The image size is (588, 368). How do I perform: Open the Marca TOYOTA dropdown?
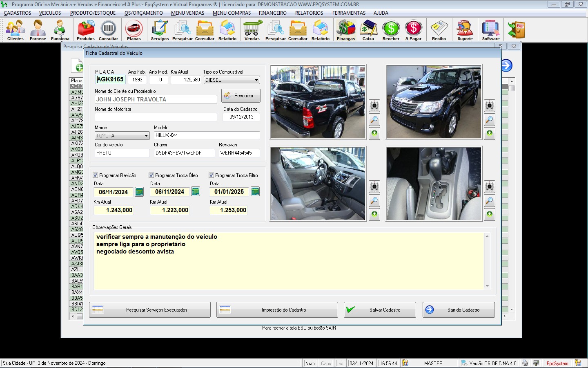[x=146, y=136]
